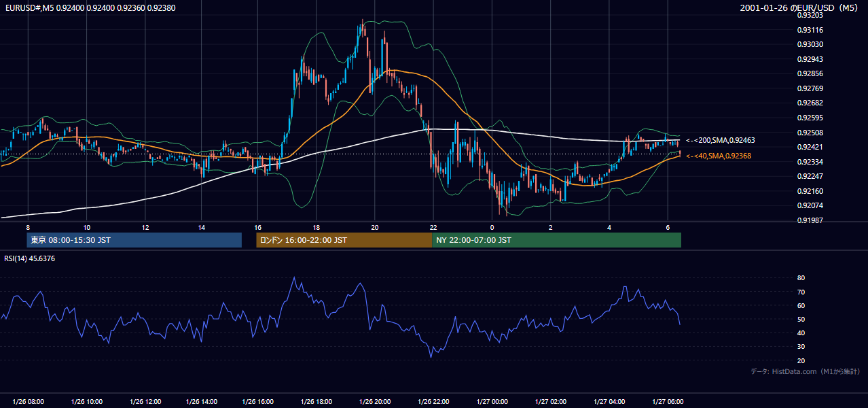Click the bottom time label 1/26 18:00
The width and height of the screenshot is (868, 408).
pos(316,402)
